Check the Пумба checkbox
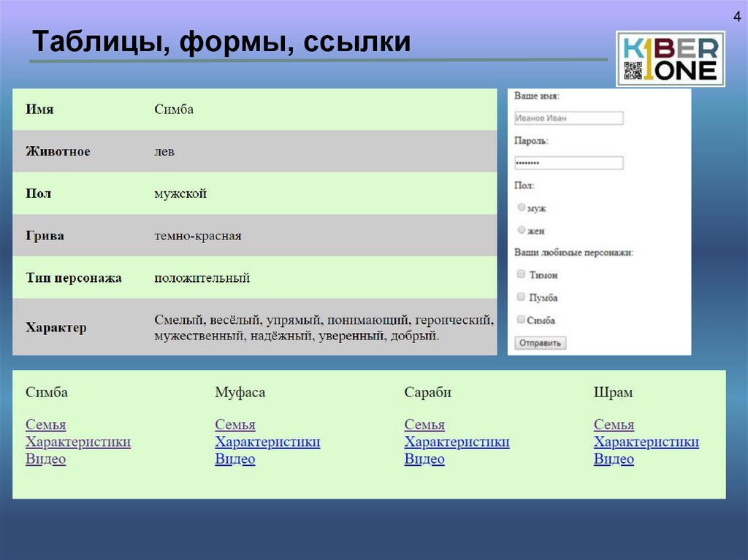Viewport: 748px width, 560px height. (521, 296)
